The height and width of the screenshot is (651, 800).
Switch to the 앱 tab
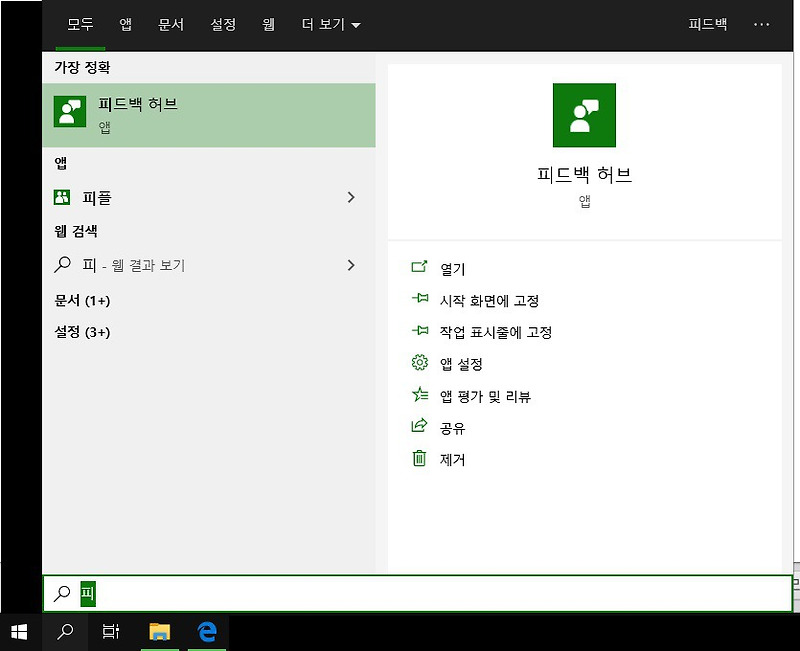[x=125, y=24]
